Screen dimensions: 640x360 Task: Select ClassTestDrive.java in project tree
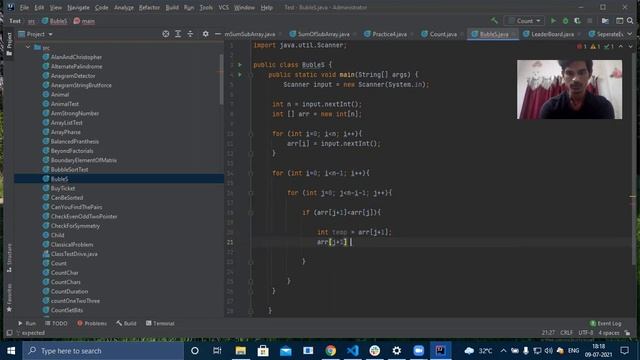pos(74,254)
